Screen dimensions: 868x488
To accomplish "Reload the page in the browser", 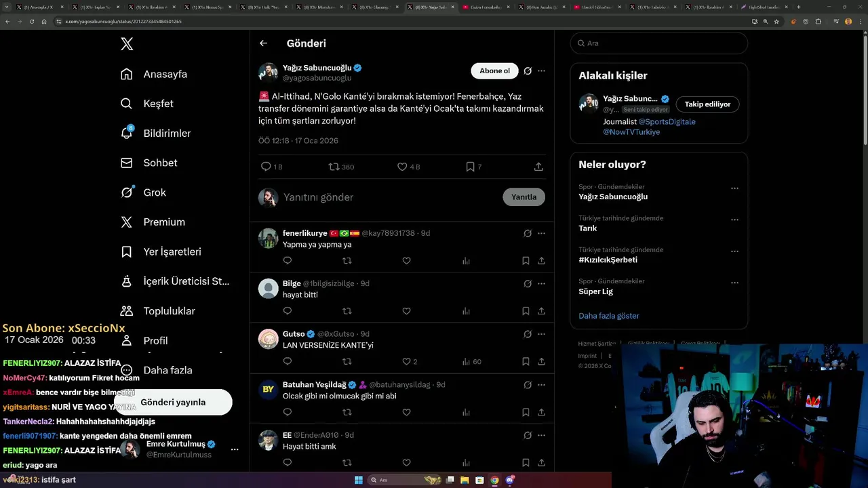I will 31,21.
